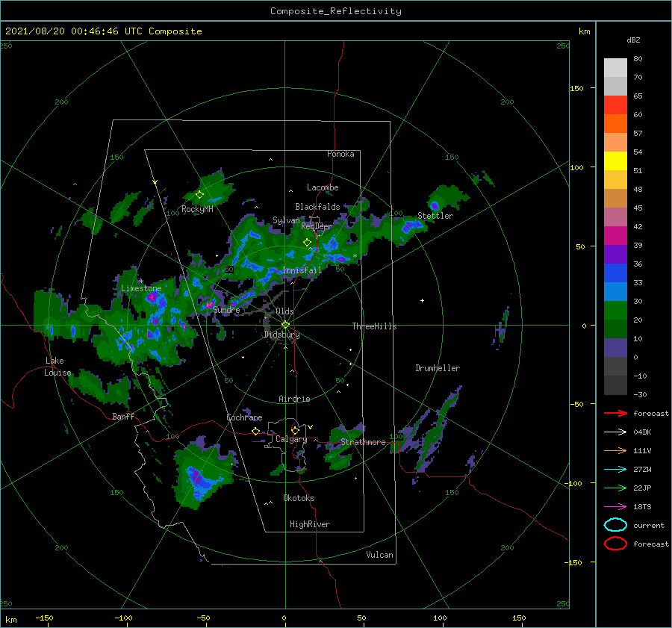672x628 pixels.
Task: Click the white 04DK arrow legend icon
Action: click(615, 432)
